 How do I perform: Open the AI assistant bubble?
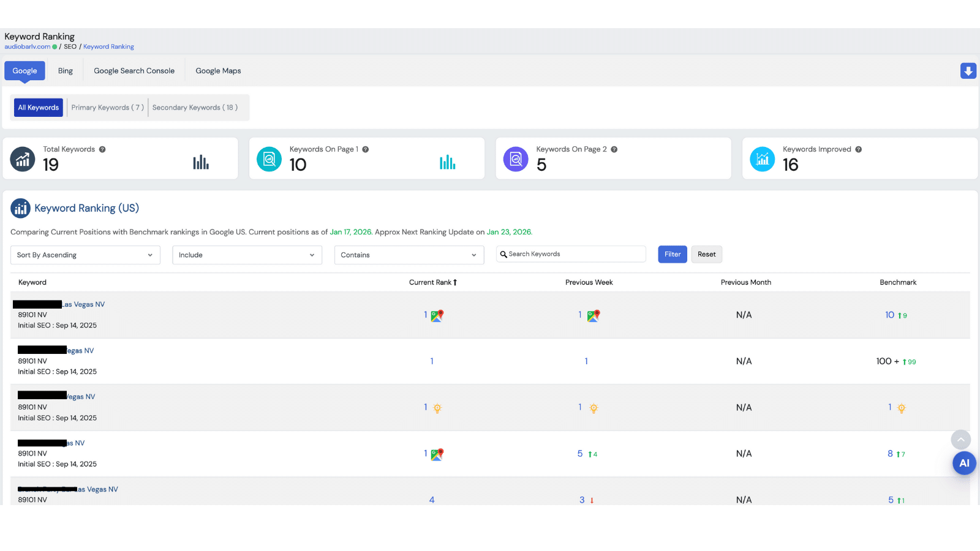coord(964,463)
